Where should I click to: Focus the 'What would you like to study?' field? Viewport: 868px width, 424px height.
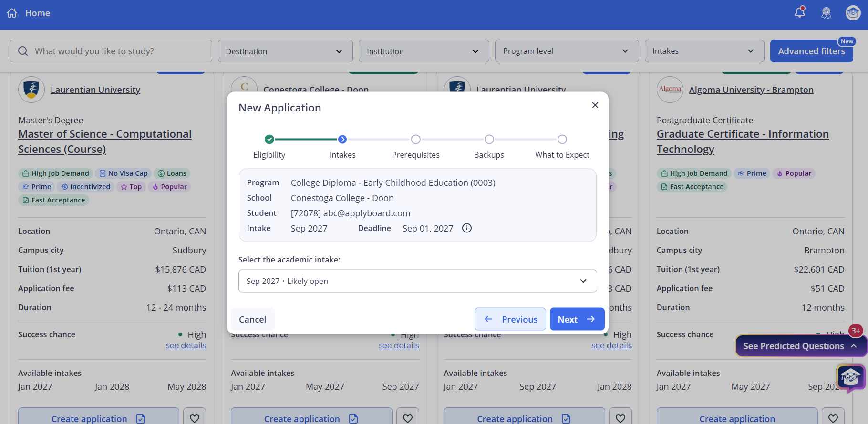click(111, 51)
